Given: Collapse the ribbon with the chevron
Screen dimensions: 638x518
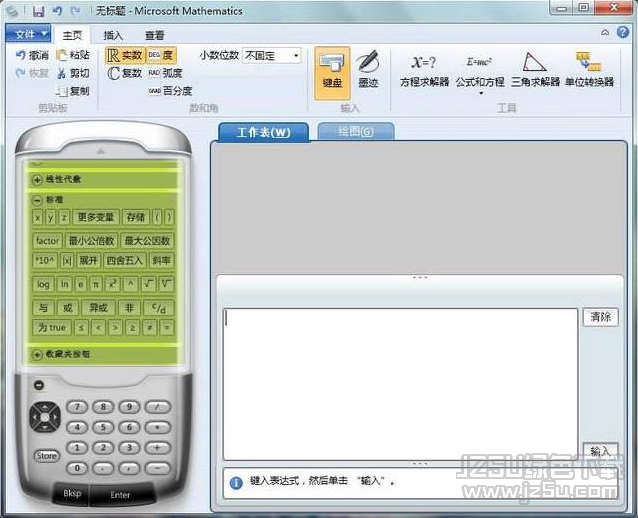Looking at the screenshot, I should [x=605, y=32].
